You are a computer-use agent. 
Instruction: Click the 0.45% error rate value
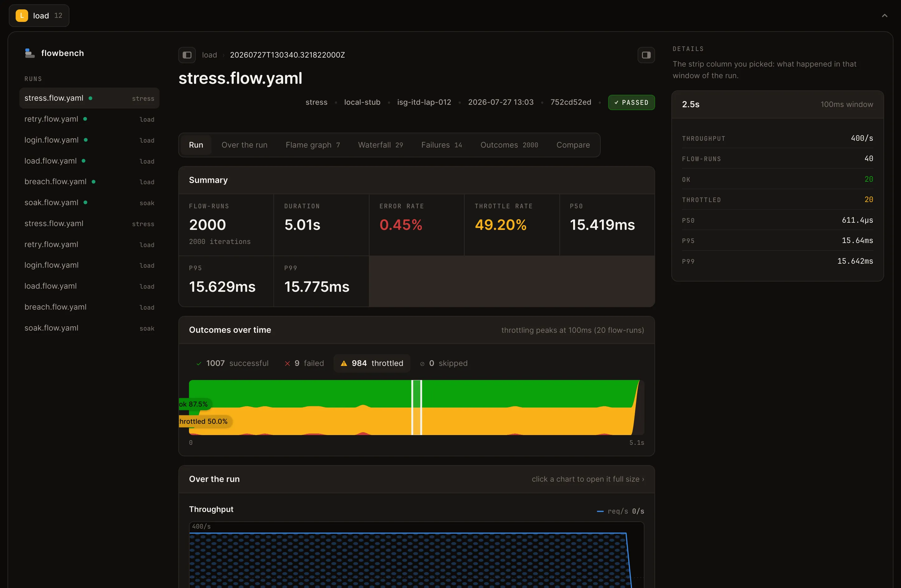click(x=400, y=225)
